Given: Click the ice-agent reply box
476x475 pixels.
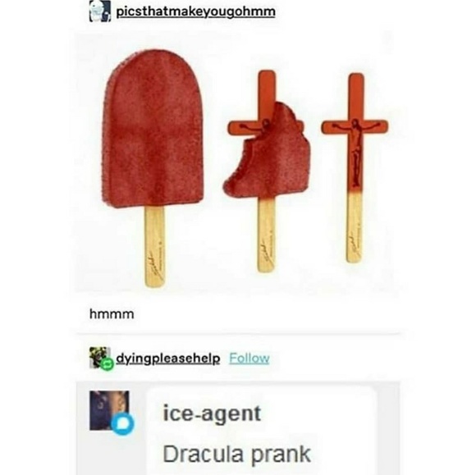Looking at the screenshot, I should [261, 431].
